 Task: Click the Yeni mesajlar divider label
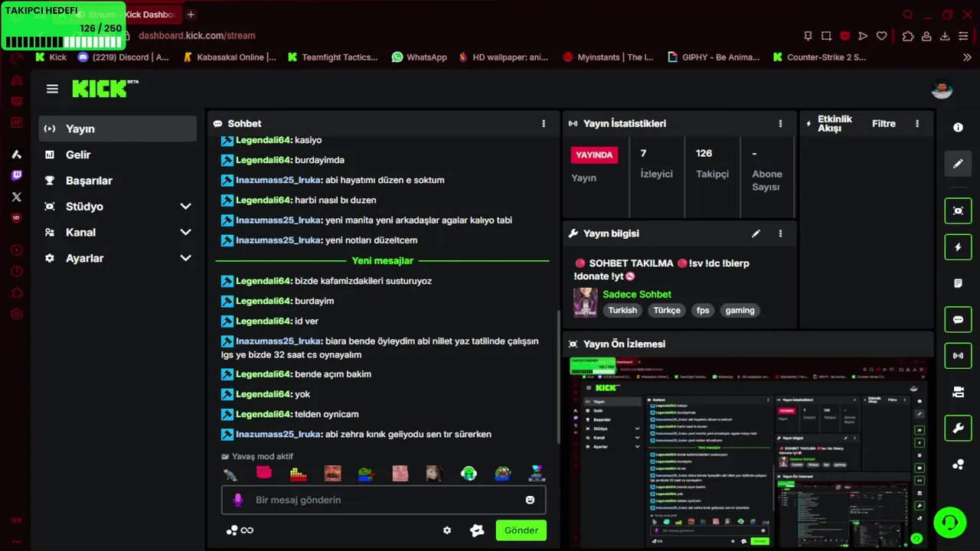(382, 261)
